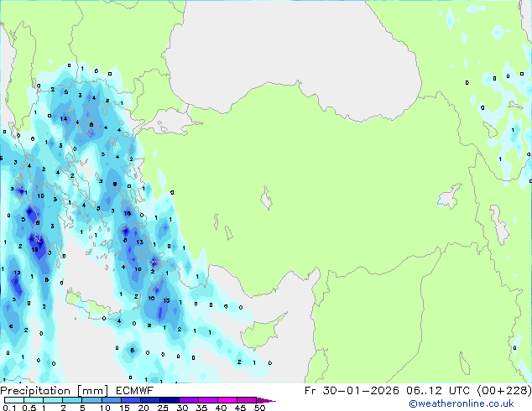Image resolution: width=532 pixels, height=411 pixels.
Task: Click the 35–40 mm legend swatch
Action: click(x=207, y=400)
